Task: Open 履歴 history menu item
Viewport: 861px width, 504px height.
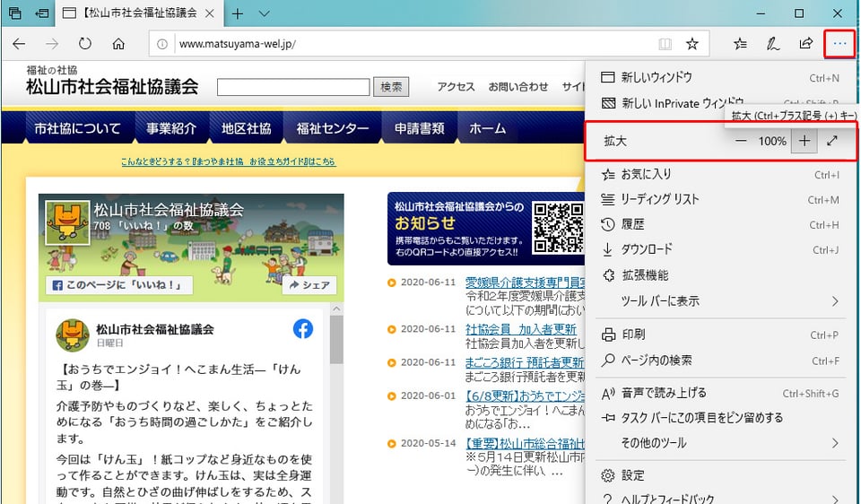Action: coord(720,224)
